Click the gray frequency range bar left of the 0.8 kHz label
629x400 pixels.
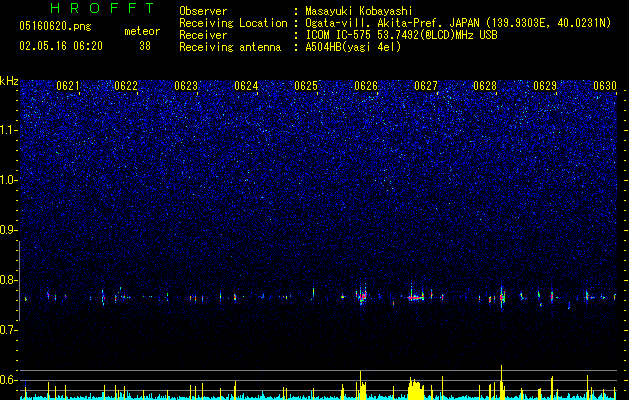click(19, 281)
